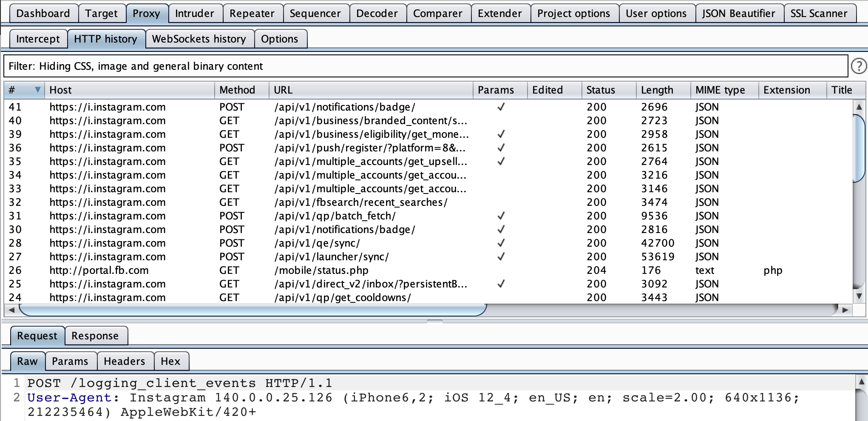Click table vertical scrollbar down arrow
Viewport: 868px width, 421px height.
859,296
